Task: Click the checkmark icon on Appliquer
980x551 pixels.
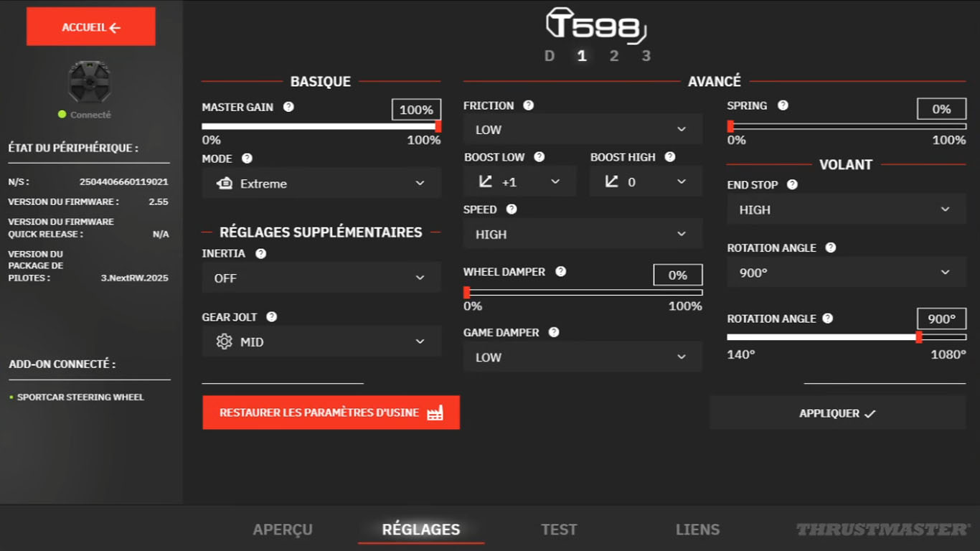Action: [870, 414]
